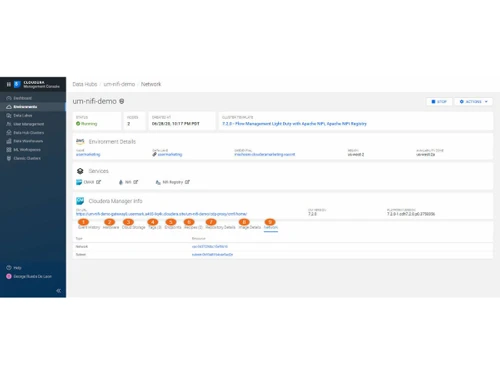
Task: Open the NiFi Registry service link
Action: (x=173, y=182)
